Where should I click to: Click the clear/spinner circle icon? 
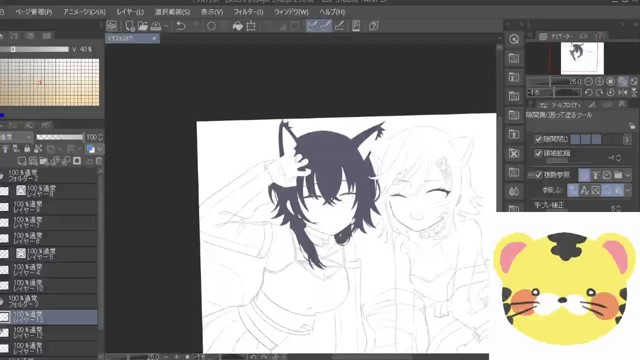pos(211,26)
